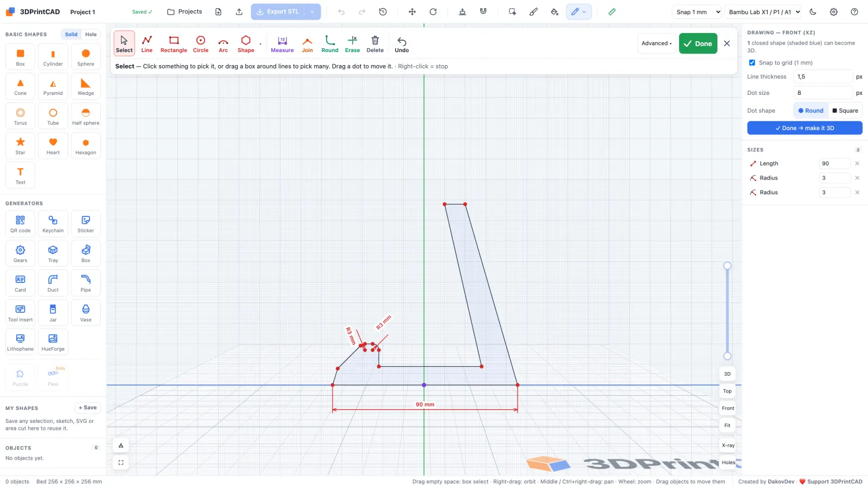The height and width of the screenshot is (488, 868).
Task: Pick the Circle sketch tool
Action: [201, 44]
